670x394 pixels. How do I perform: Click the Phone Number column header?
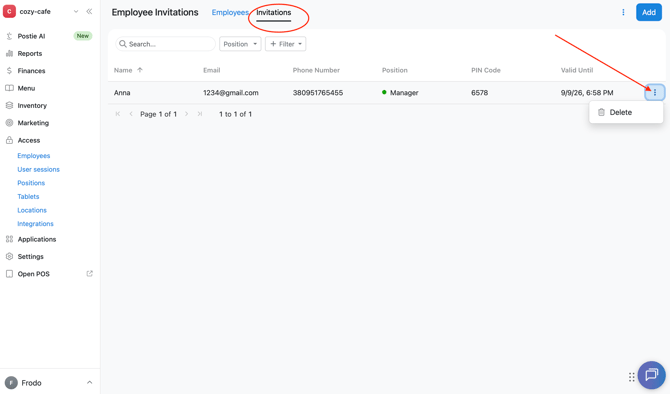click(x=316, y=70)
